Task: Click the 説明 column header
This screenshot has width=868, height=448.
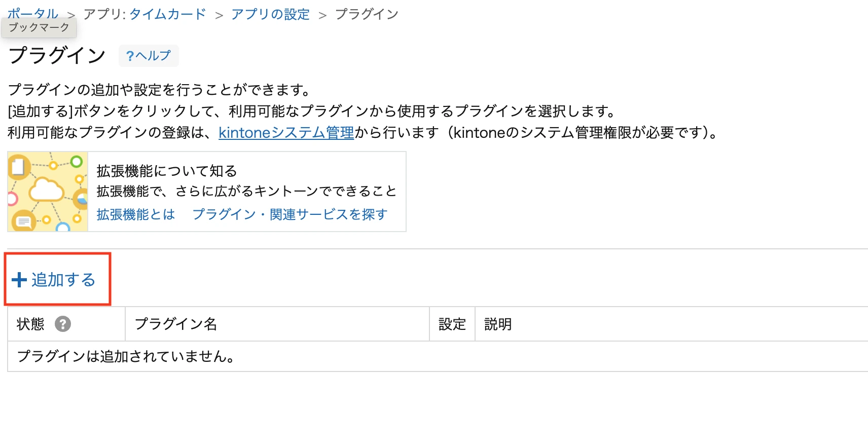Action: pos(671,324)
